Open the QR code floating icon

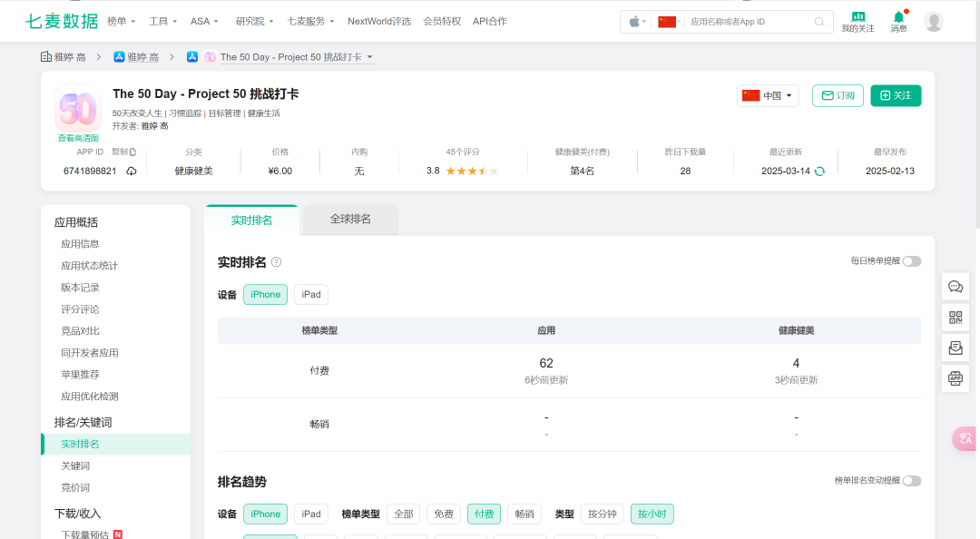pos(955,318)
